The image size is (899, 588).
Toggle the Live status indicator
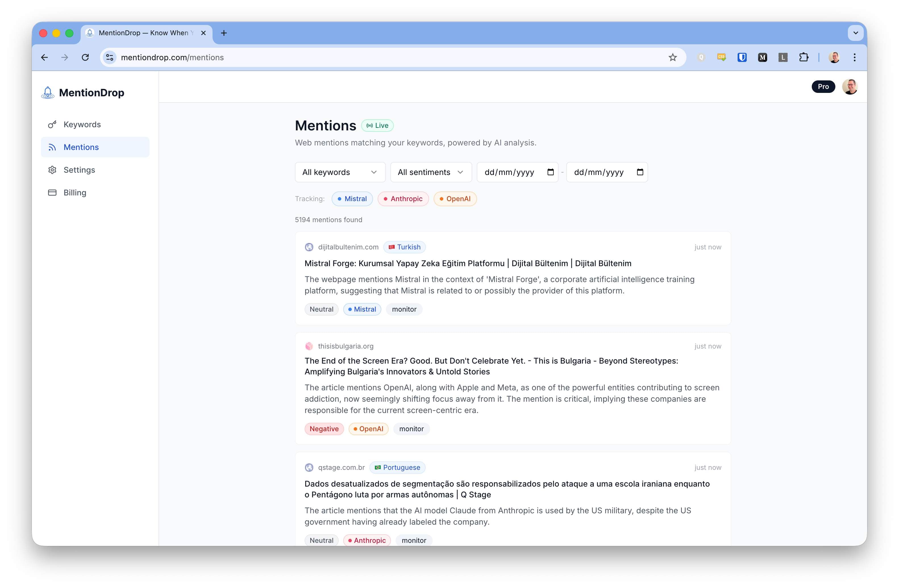377,125
